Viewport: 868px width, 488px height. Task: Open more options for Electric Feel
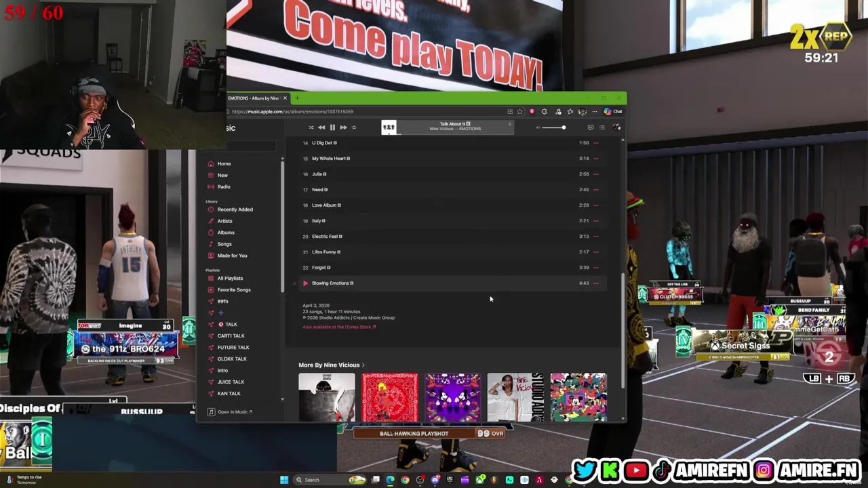coord(596,237)
